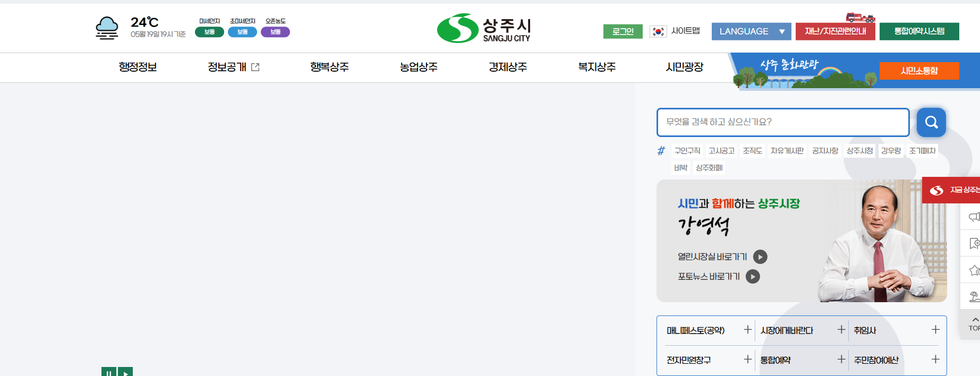980x376 pixels.
Task: Click the orange 시민소통함 button
Action: click(919, 71)
